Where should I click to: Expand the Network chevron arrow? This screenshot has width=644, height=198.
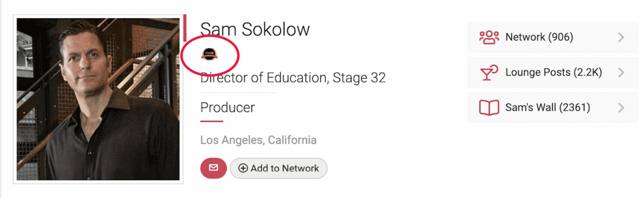[x=621, y=37]
